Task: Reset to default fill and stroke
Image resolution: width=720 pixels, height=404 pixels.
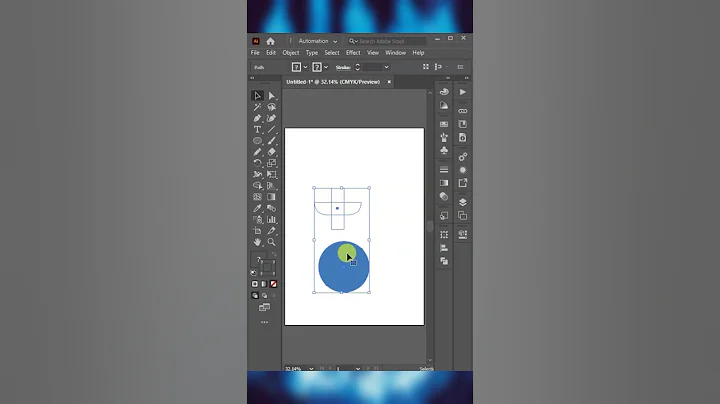Action: [254, 273]
